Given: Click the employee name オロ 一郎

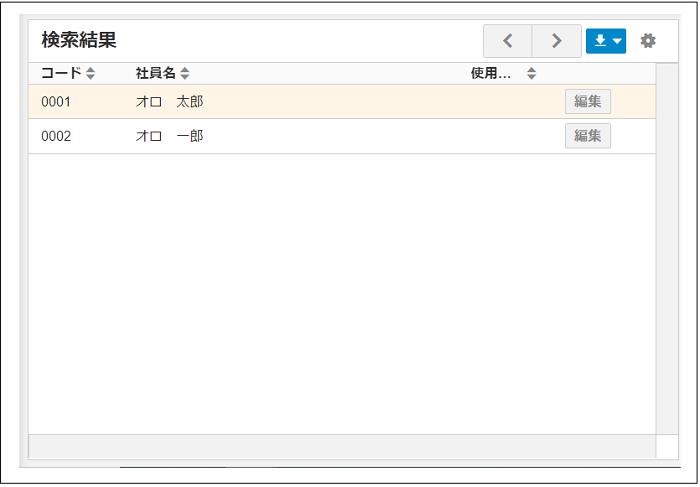Looking at the screenshot, I should point(169,136).
